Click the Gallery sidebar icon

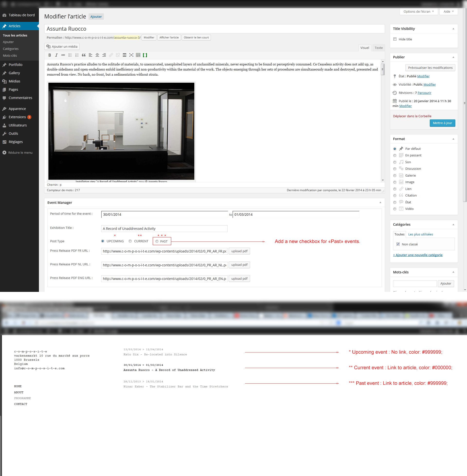coord(4,73)
